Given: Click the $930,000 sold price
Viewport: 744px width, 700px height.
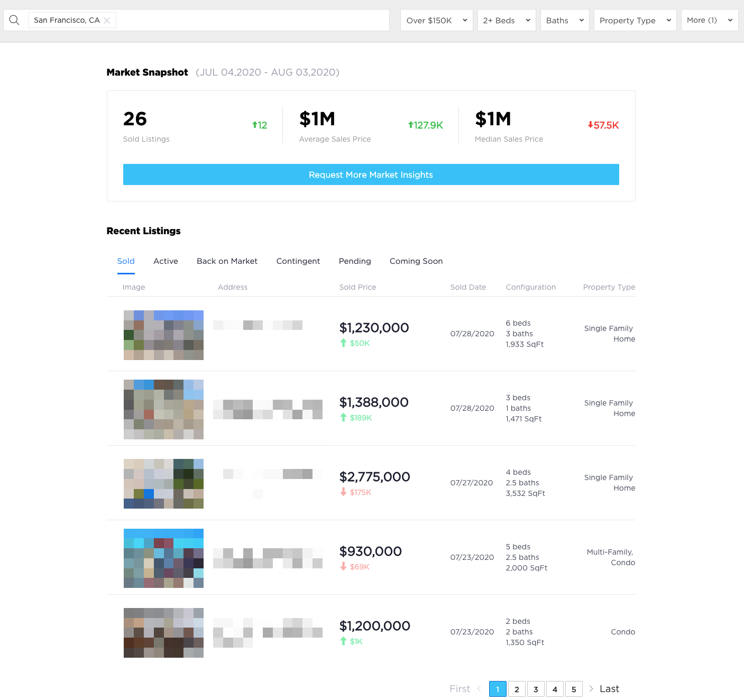Looking at the screenshot, I should click(371, 551).
